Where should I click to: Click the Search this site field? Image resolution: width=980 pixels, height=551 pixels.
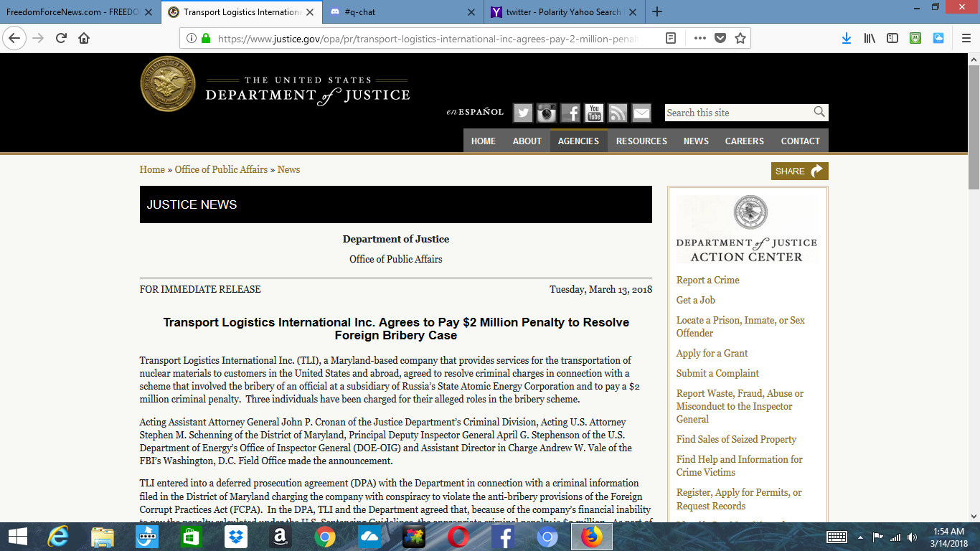(x=738, y=113)
